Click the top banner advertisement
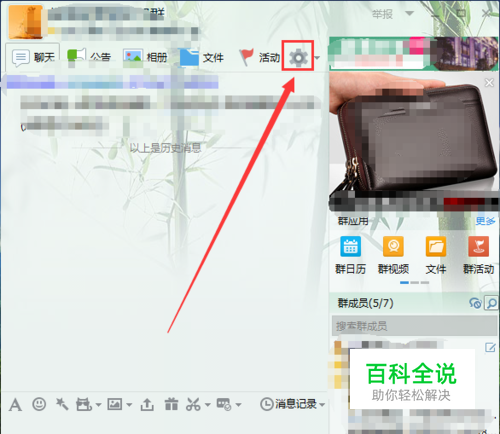The height and width of the screenshot is (434, 500). point(414,53)
